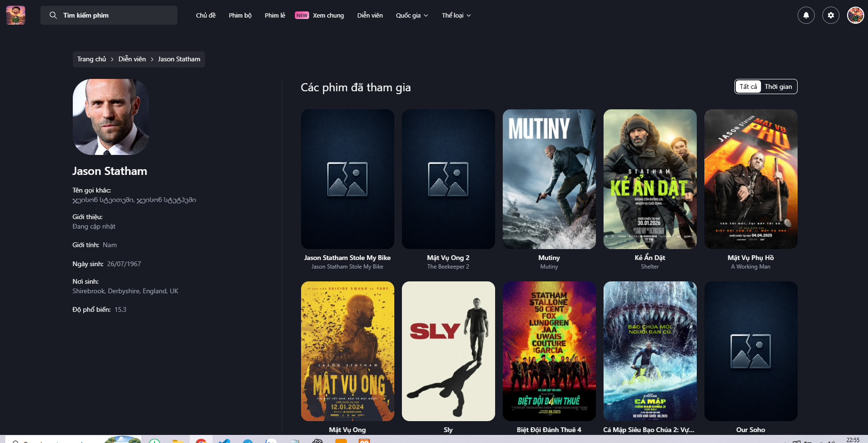This screenshot has height=443, width=868.
Task: Open the settings gear icon
Action: (831, 15)
